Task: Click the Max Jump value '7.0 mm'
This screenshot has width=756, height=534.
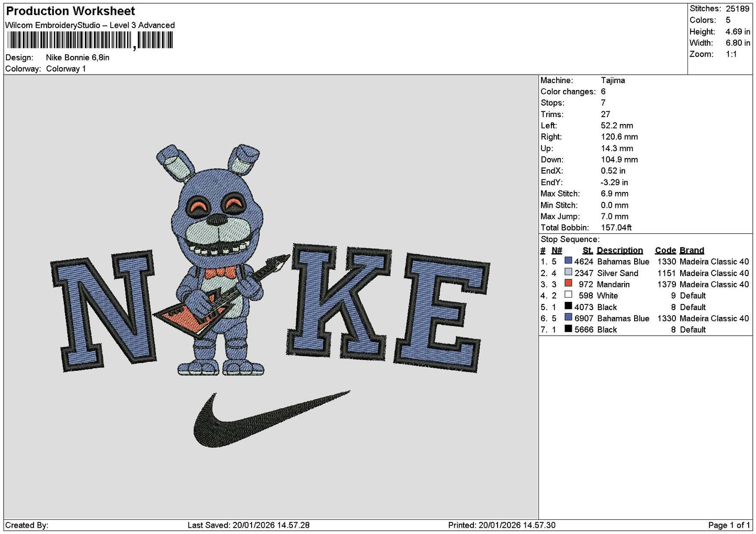Action: pos(614,216)
